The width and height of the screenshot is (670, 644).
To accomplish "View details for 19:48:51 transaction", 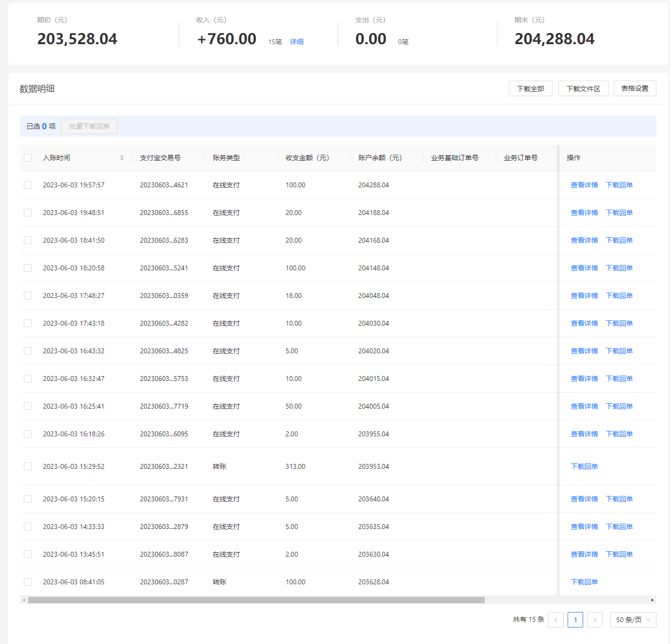I will [x=584, y=213].
